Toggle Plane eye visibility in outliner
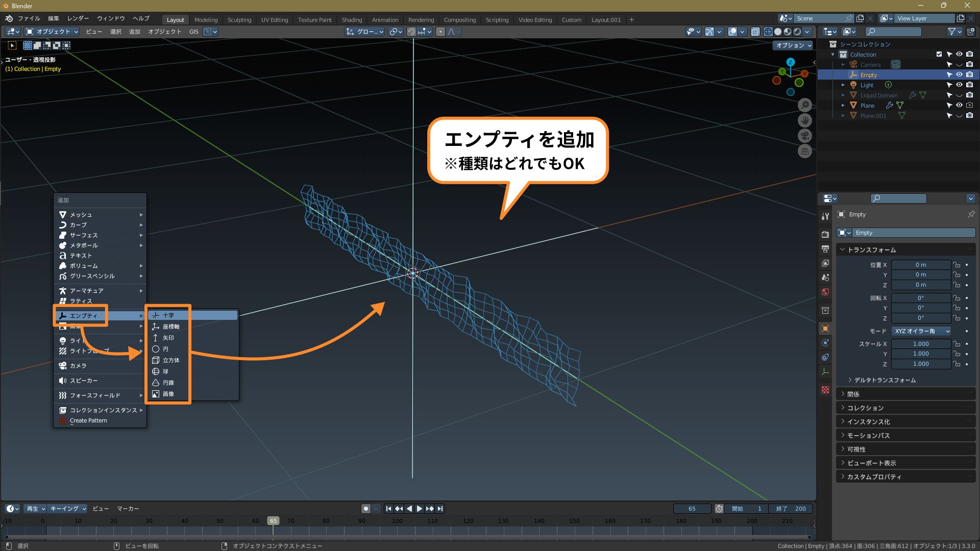 point(959,106)
